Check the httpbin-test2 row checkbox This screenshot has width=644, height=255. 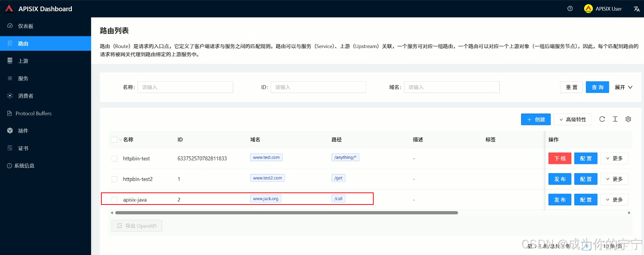pyautogui.click(x=114, y=179)
